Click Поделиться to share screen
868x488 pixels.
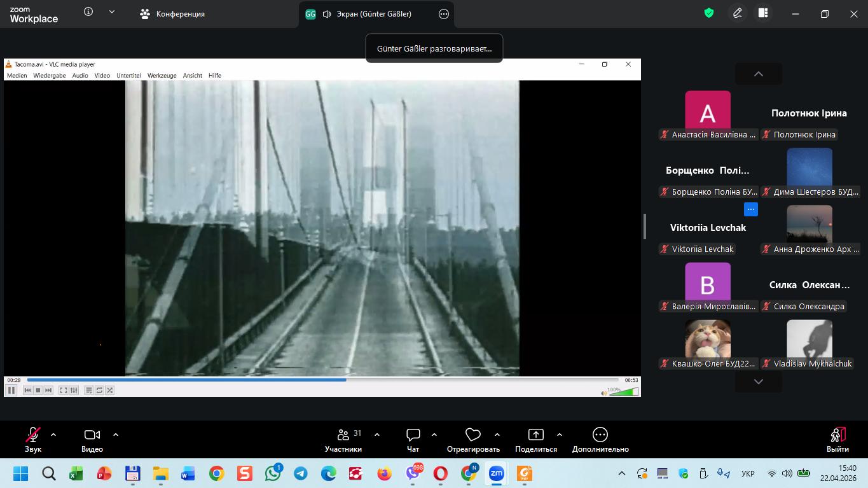coord(535,440)
